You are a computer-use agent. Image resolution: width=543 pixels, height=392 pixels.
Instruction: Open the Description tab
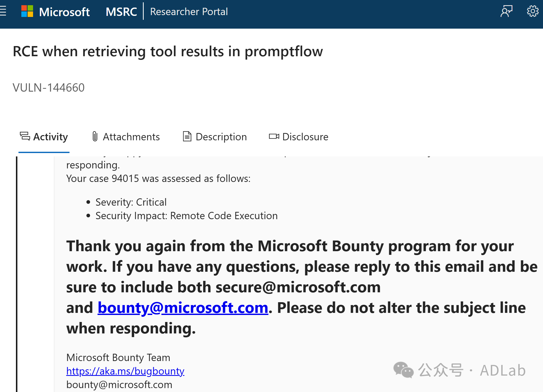tap(221, 137)
